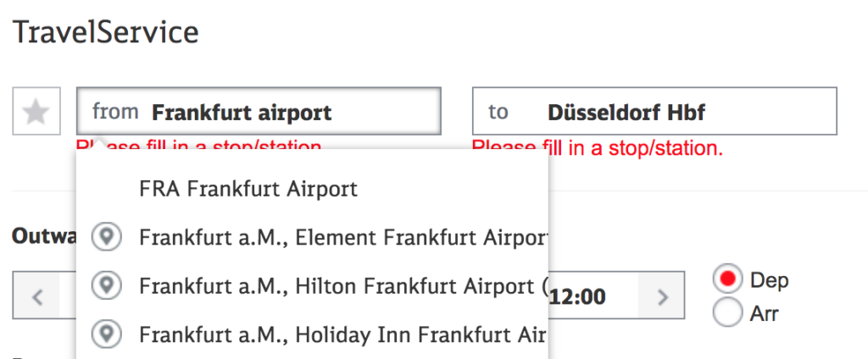Select the Arr radio button
The width and height of the screenshot is (868, 359).
727,312
